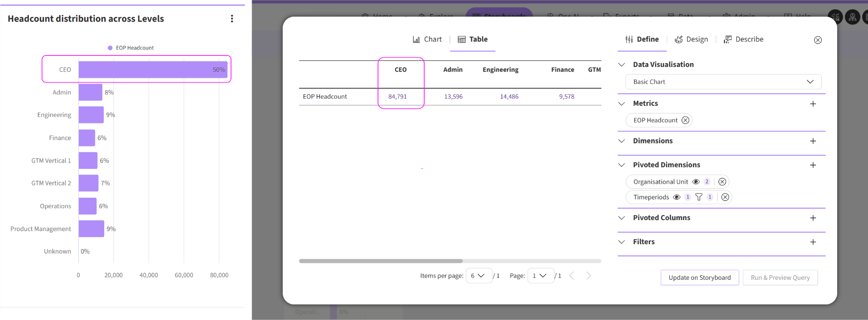
Task: Add a new metric with plus icon
Action: 812,104
